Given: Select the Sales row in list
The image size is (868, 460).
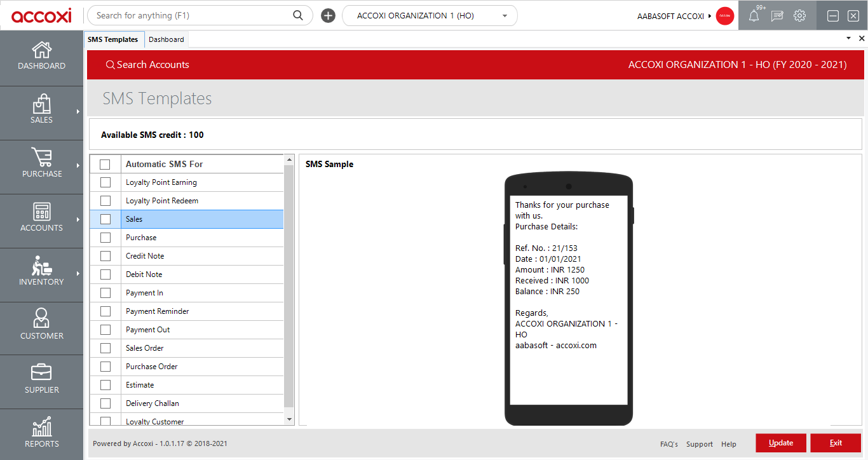Looking at the screenshot, I should 187,219.
